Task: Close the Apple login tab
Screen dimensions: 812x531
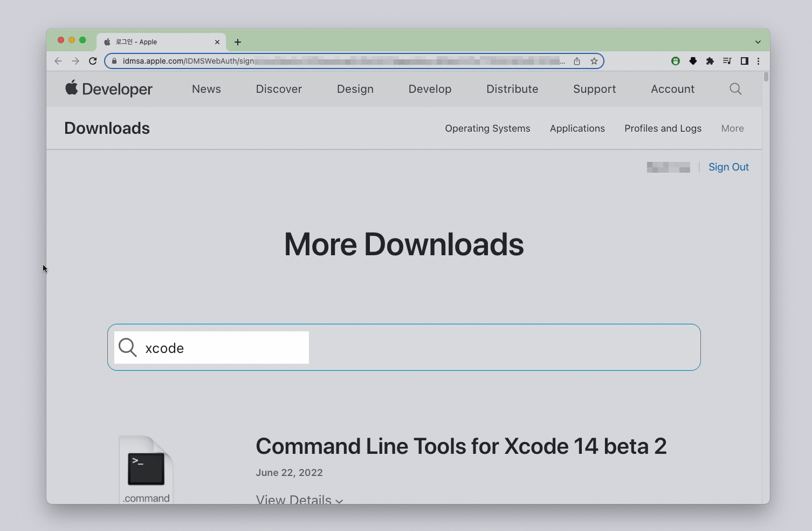Action: click(217, 42)
